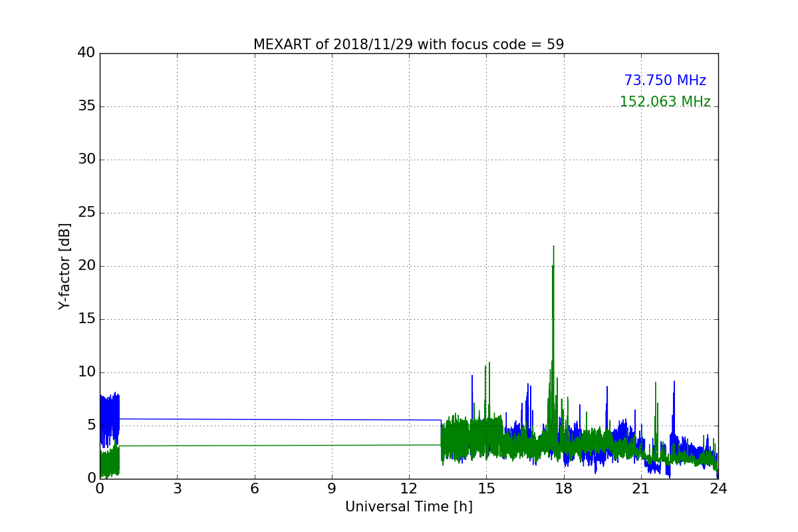Click the flat green line above 9 hours
The height and width of the screenshot is (532, 798).
[331, 445]
